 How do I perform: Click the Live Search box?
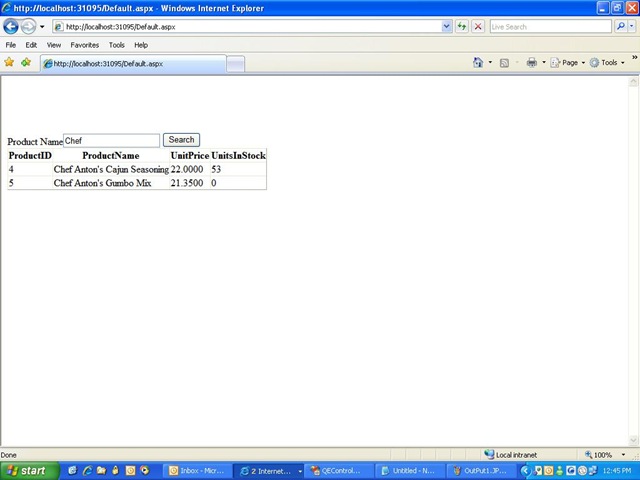[550, 27]
